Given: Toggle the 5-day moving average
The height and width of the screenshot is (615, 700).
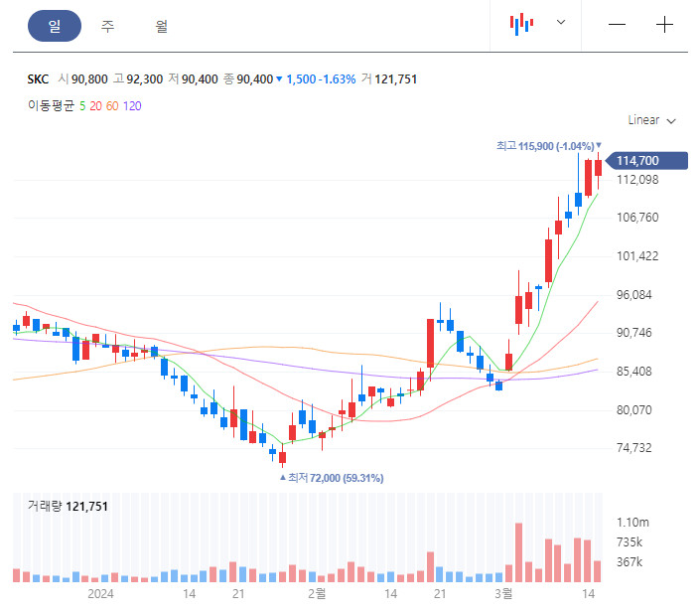Looking at the screenshot, I should (82, 106).
